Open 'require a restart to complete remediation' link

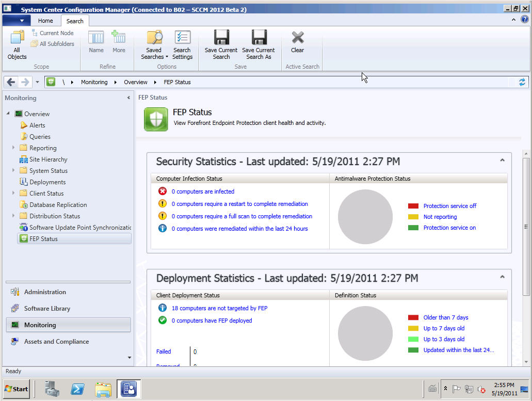coord(239,204)
